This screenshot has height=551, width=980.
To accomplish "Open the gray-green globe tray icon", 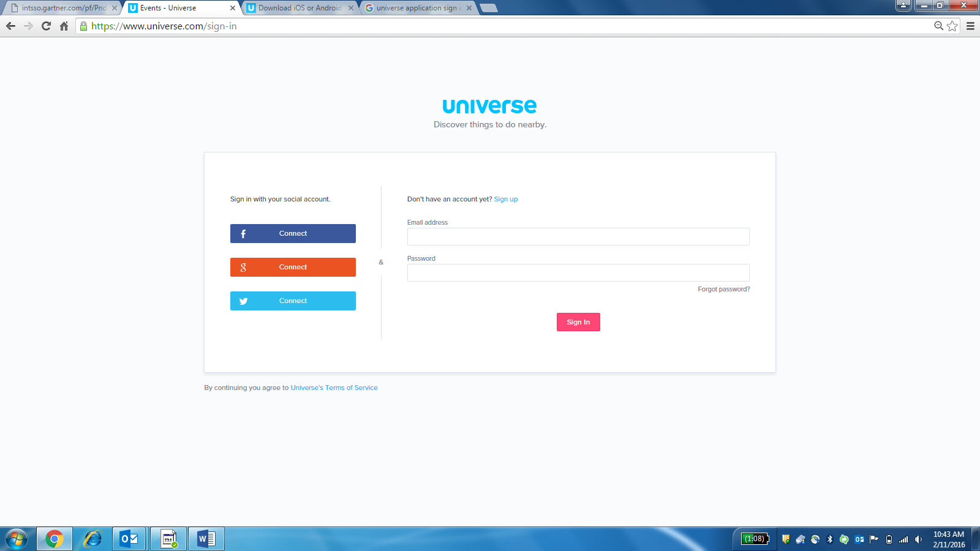I will (815, 539).
